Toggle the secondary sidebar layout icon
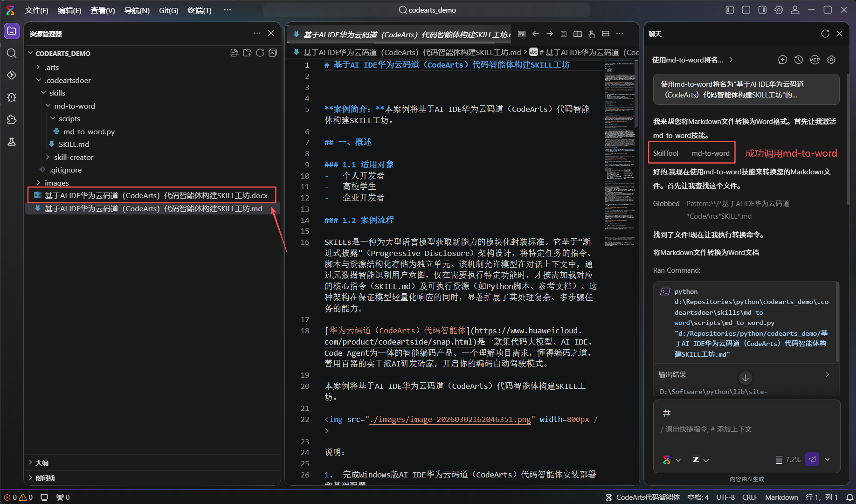This screenshot has width=856, height=504. click(762, 10)
